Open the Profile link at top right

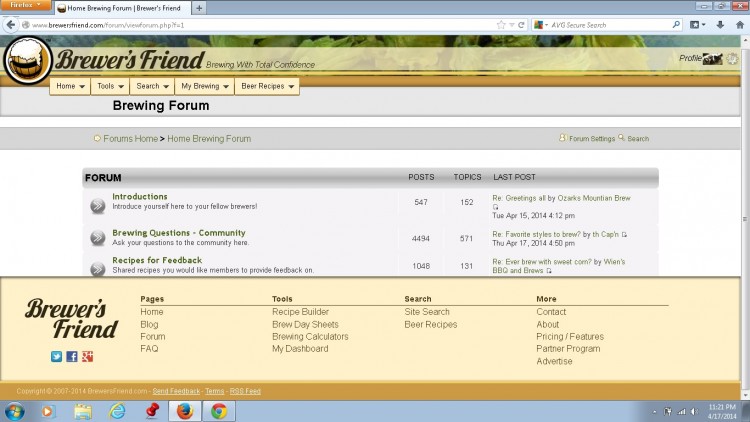(x=690, y=58)
